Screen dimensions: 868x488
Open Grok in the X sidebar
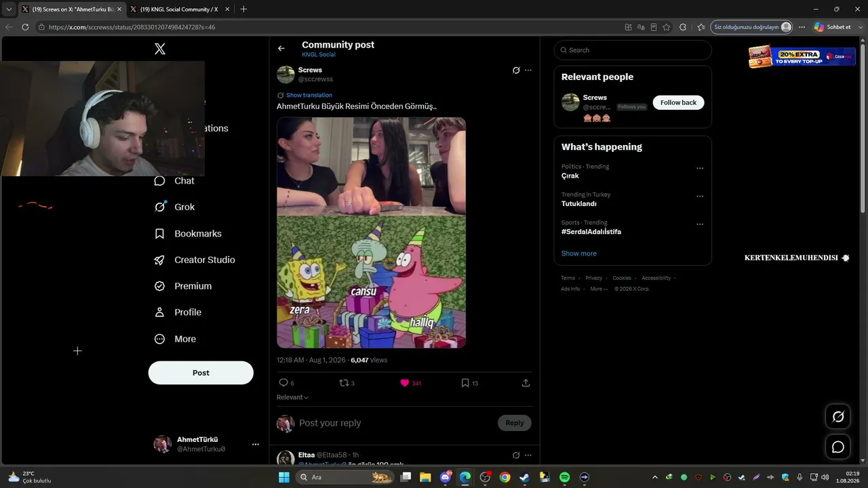point(175,207)
